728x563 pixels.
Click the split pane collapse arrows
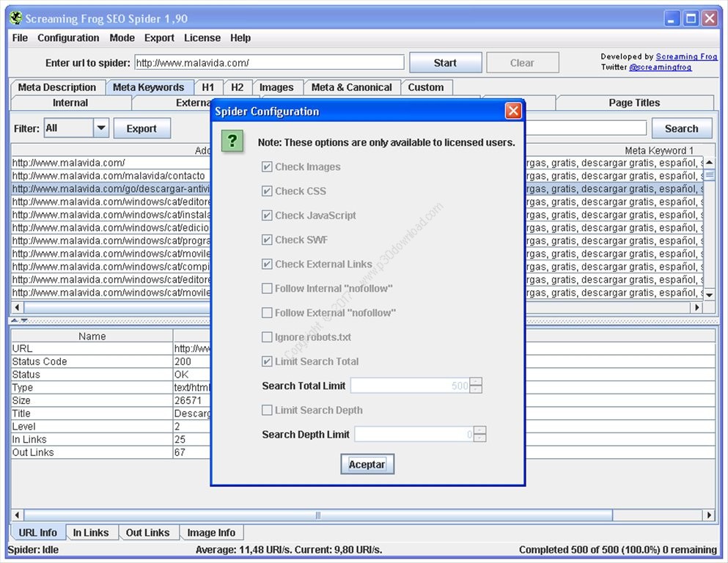pyautogui.click(x=19, y=320)
